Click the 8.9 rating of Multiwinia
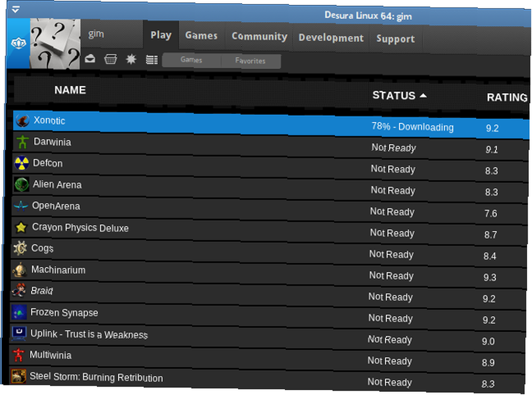The height and width of the screenshot is (395, 532). (x=488, y=363)
